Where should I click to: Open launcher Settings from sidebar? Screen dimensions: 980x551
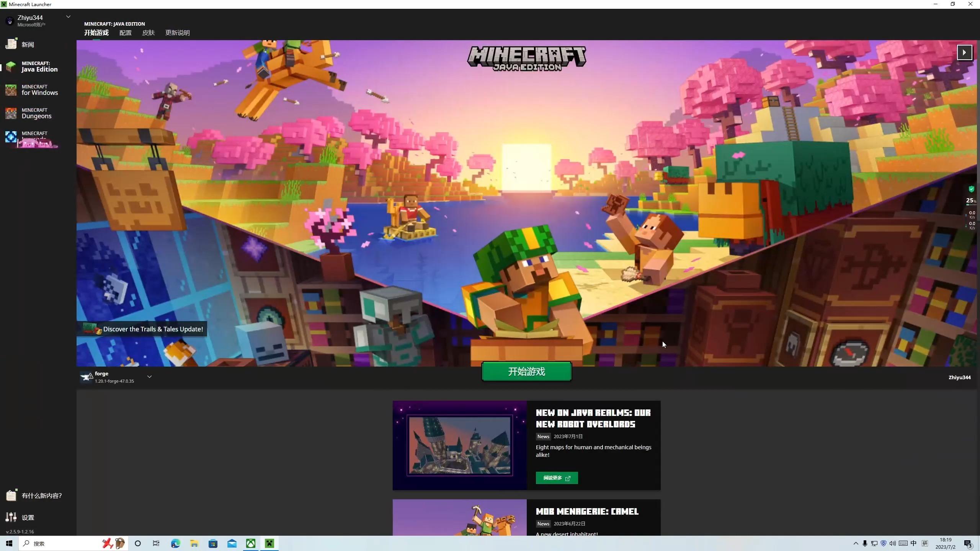pos(28,517)
